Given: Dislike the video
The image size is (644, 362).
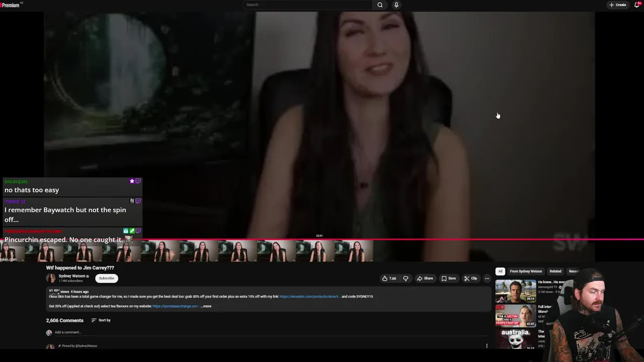Looking at the screenshot, I should (x=406, y=279).
